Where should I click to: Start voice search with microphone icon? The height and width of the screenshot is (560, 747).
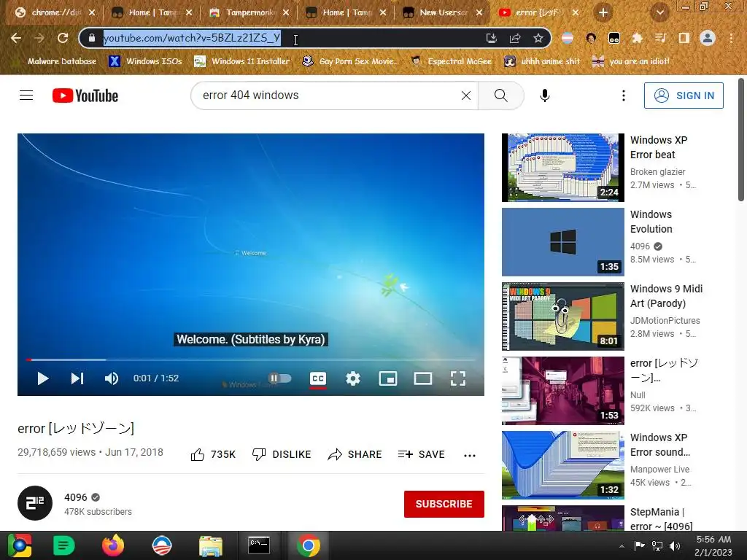pos(544,96)
